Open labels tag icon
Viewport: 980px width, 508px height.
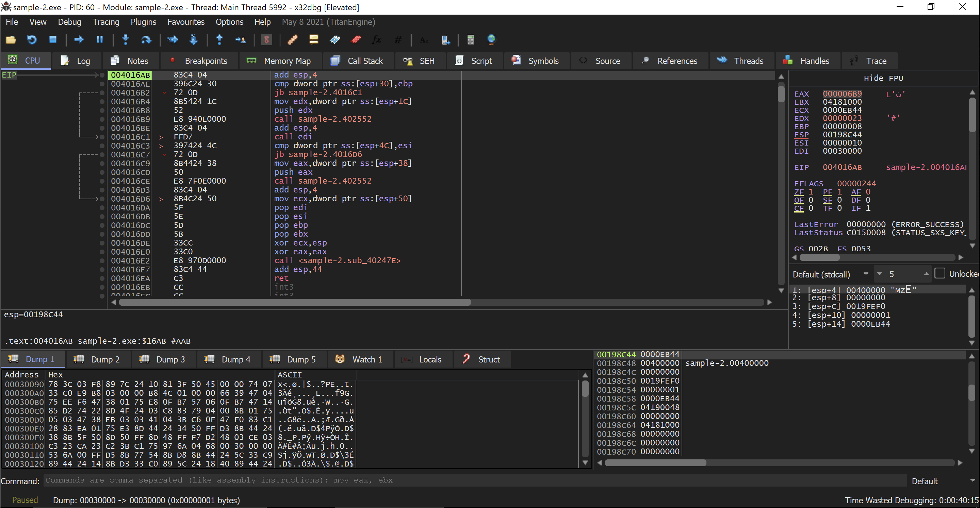tap(335, 39)
